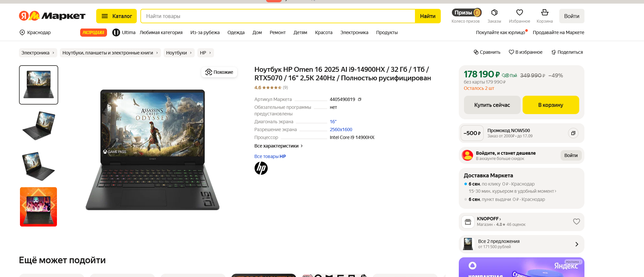Go to Электроника breadcrumb
This screenshot has width=644, height=277.
tap(38, 53)
